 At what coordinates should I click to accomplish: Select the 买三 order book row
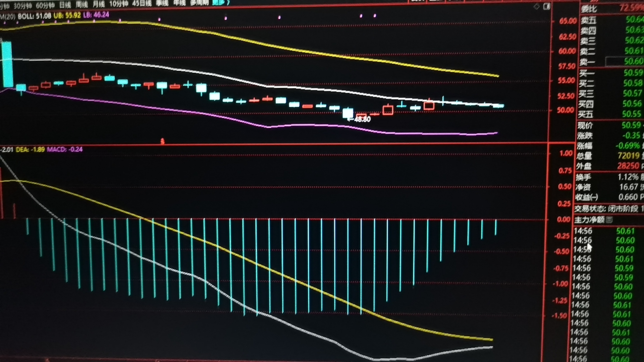click(x=611, y=93)
